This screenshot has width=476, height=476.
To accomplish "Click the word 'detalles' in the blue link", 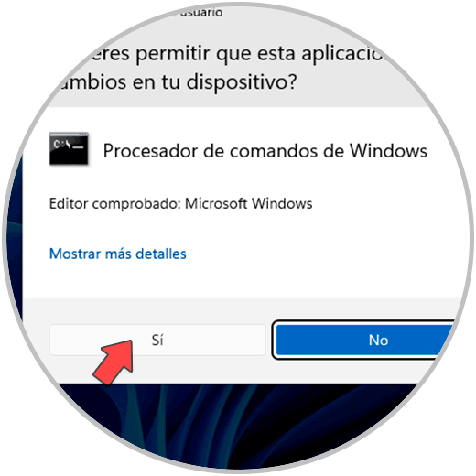I will pyautogui.click(x=161, y=254).
